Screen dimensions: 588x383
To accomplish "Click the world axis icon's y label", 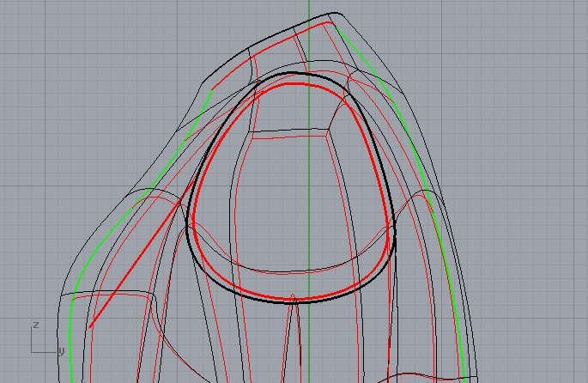I will pyautogui.click(x=61, y=351).
